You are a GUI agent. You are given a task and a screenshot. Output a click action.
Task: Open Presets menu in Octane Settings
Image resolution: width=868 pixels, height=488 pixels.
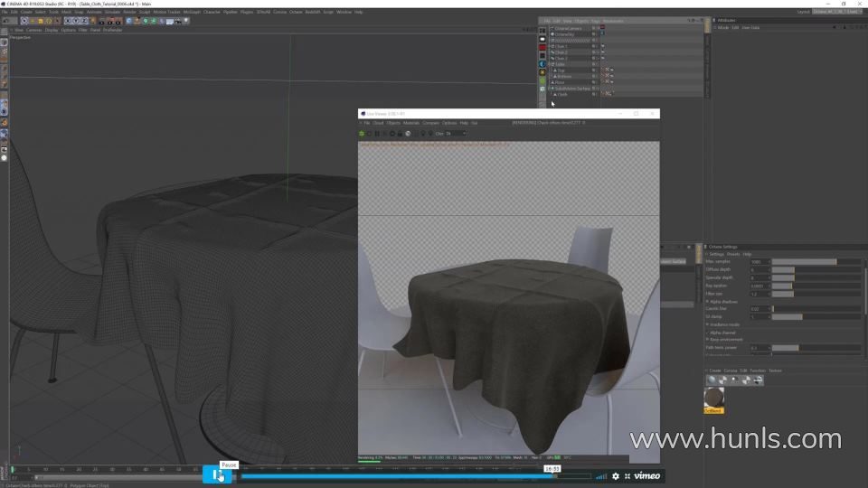click(733, 254)
